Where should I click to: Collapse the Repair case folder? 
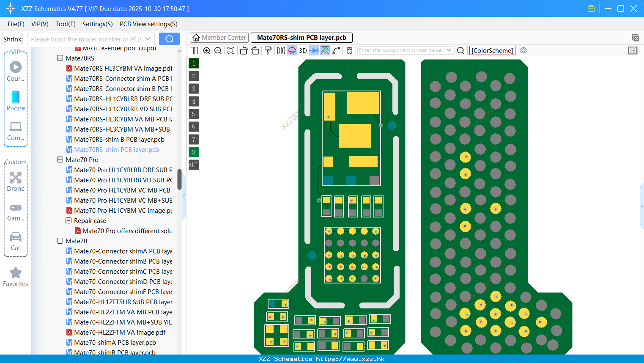pyautogui.click(x=69, y=220)
